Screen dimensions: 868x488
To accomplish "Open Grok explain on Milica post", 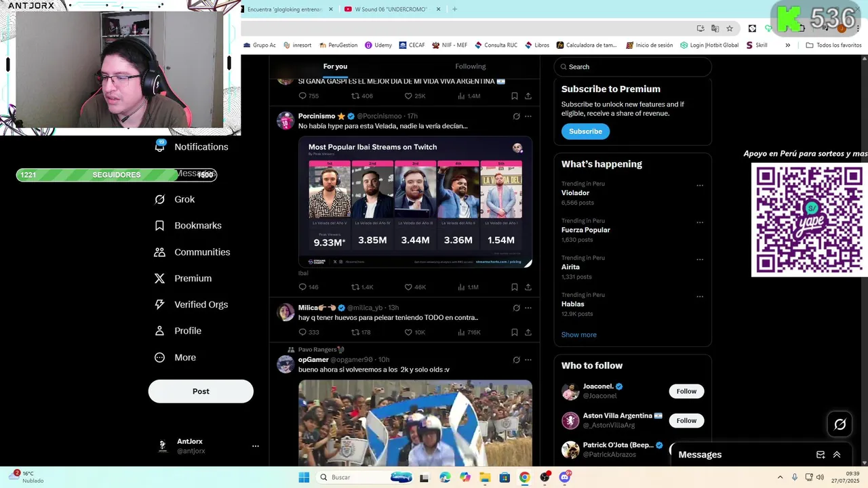I will pyautogui.click(x=516, y=308).
